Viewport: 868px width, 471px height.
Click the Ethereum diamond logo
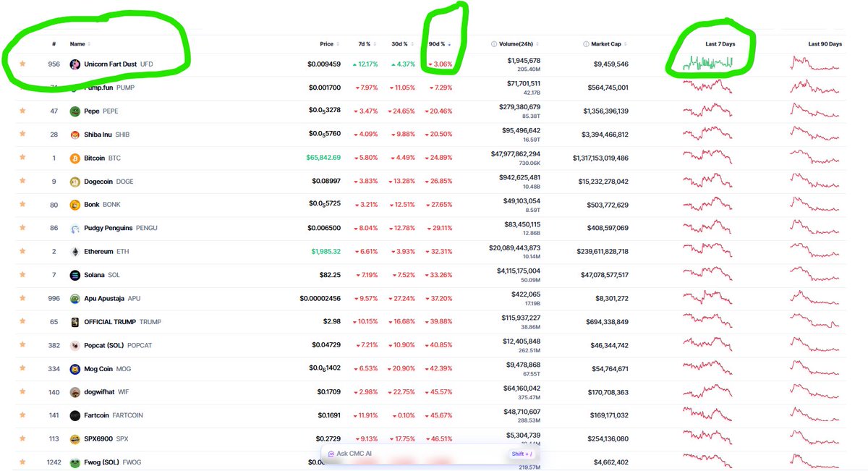click(x=75, y=252)
